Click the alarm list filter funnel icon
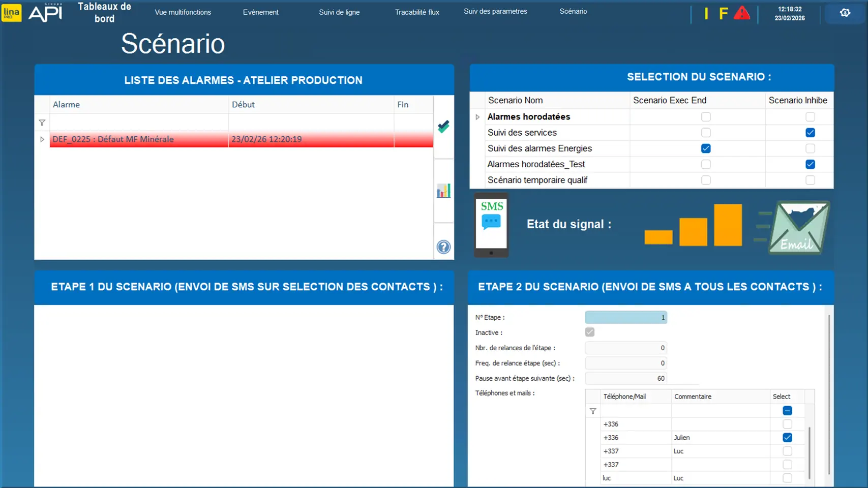Screen dimensions: 868x488 [x=42, y=123]
